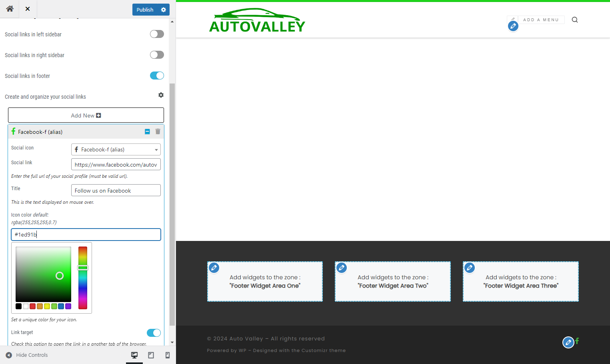610x364 pixels.
Task: Click the AutoValley logo
Action: tap(257, 20)
